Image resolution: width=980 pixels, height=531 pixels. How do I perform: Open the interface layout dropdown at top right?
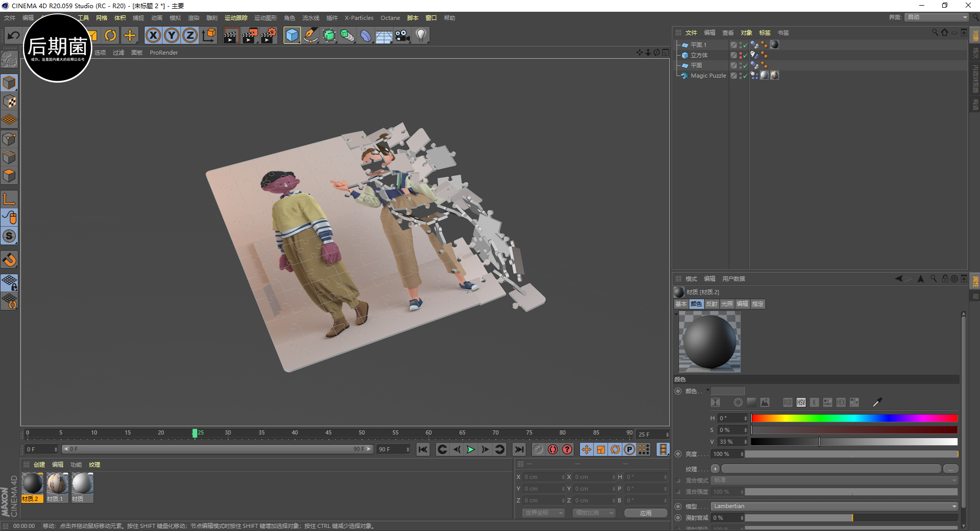(x=937, y=17)
